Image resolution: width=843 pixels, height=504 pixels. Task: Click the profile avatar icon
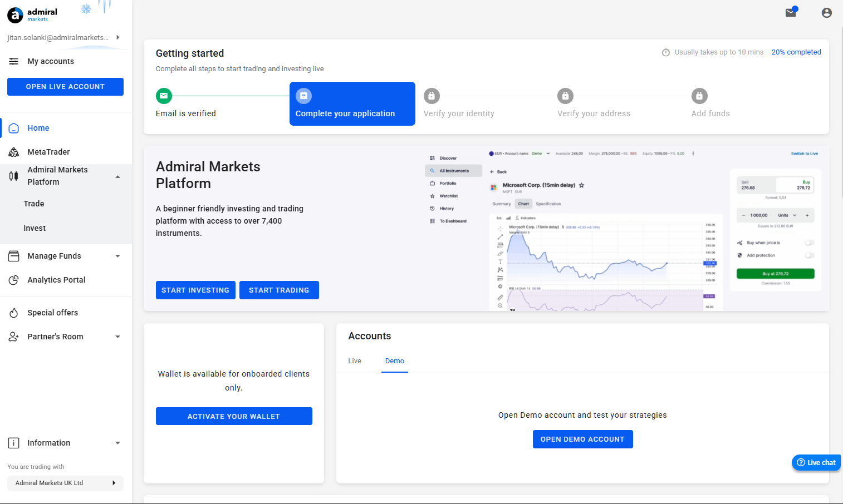(x=826, y=12)
